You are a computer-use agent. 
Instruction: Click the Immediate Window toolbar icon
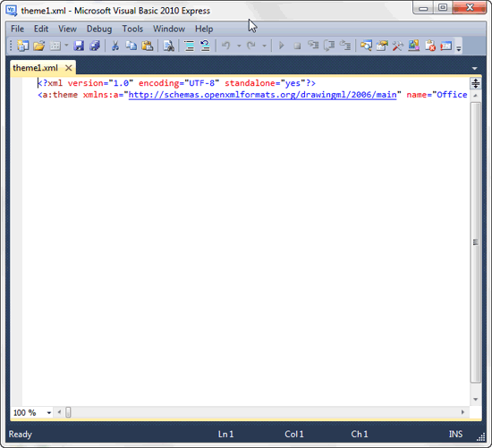point(445,46)
